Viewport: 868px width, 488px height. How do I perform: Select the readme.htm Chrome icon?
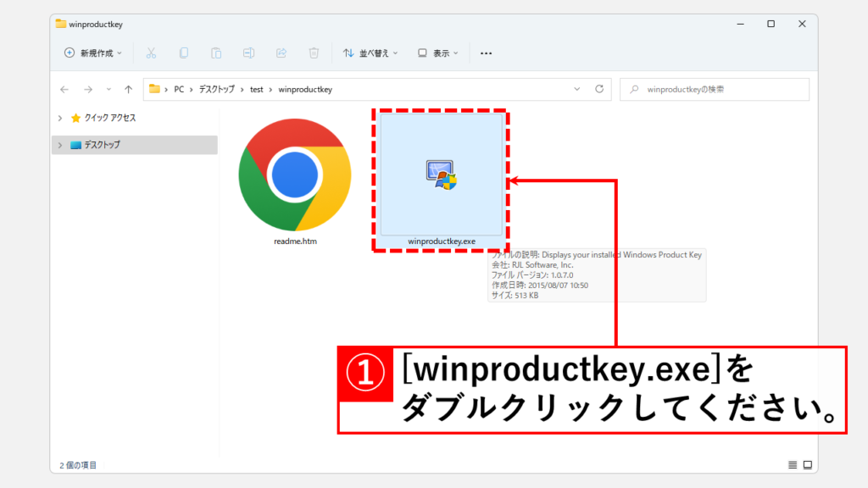[295, 175]
